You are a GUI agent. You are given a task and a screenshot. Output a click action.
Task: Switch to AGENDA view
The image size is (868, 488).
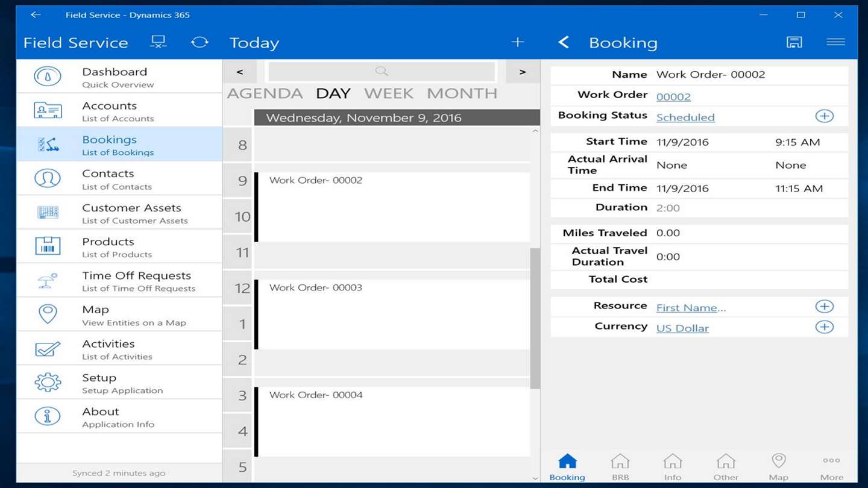click(x=265, y=93)
